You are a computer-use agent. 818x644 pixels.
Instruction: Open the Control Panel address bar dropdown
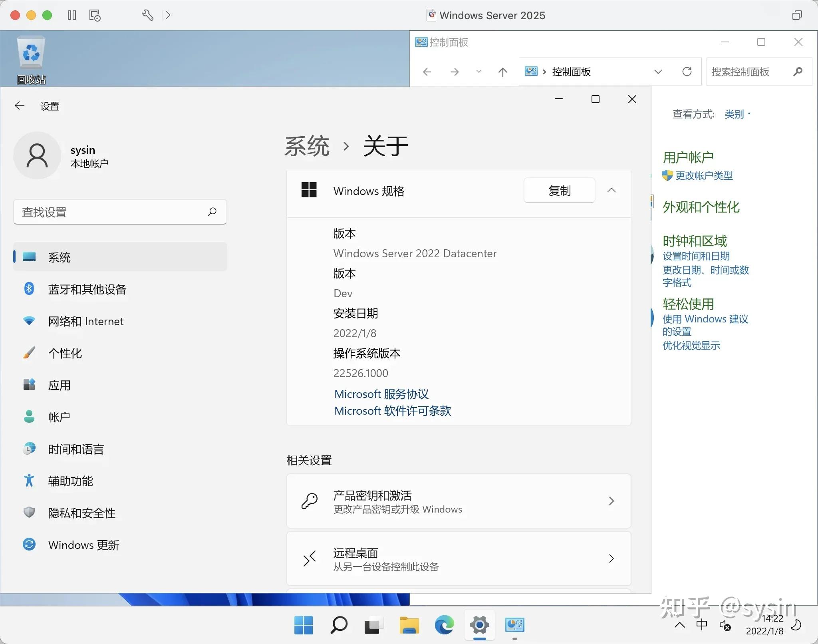coord(658,72)
